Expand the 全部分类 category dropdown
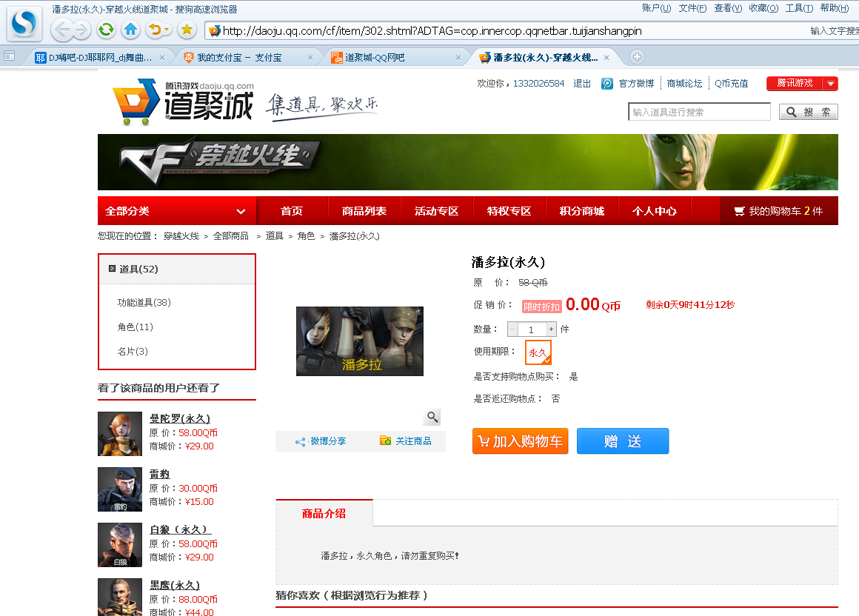Image resolution: width=859 pixels, height=616 pixels. [x=241, y=211]
